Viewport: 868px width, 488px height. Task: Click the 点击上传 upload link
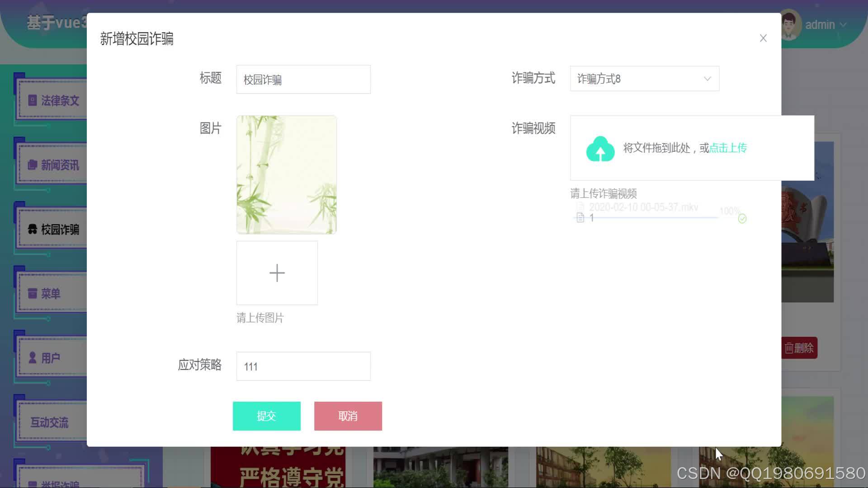click(727, 148)
